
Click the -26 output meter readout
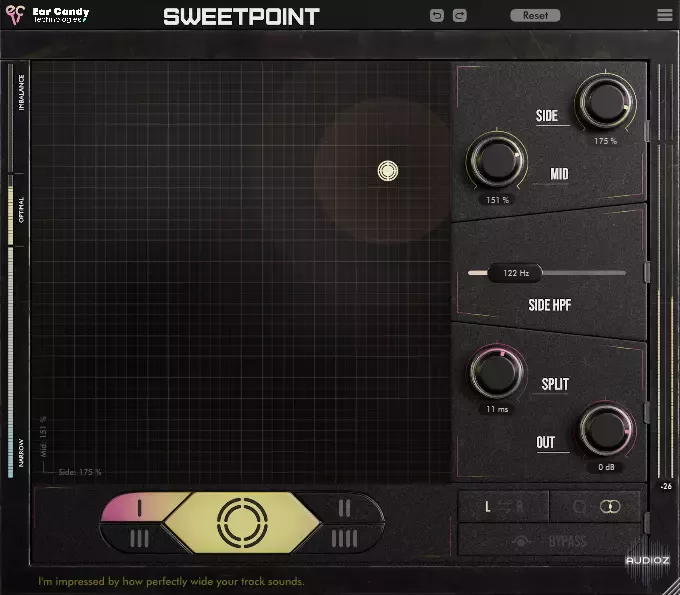pyautogui.click(x=666, y=486)
